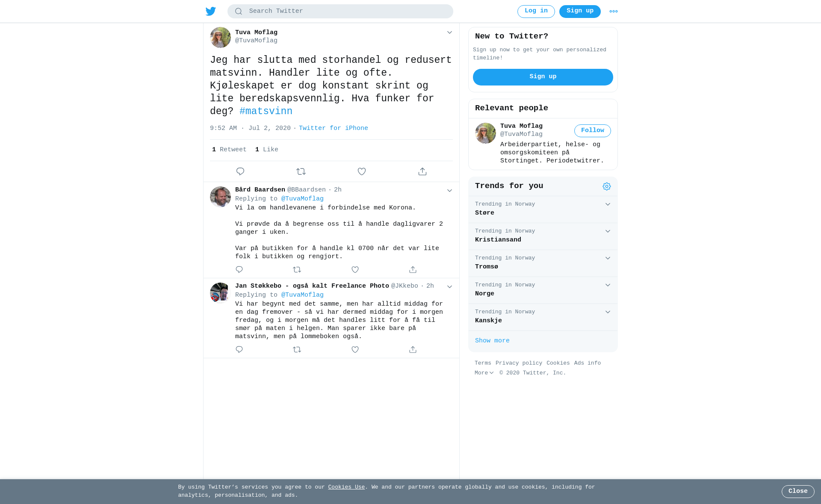The width and height of the screenshot is (821, 504).
Task: Share Bård Baardsen's reply tweet
Action: click(413, 270)
